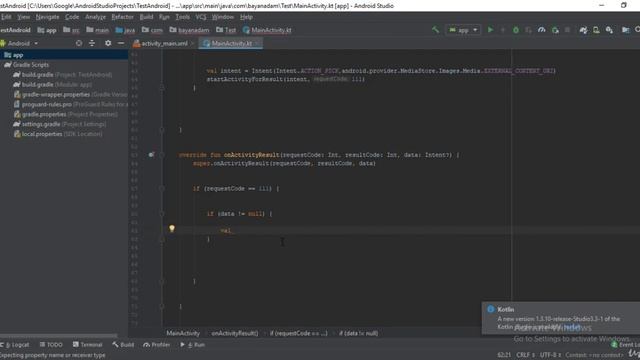Image resolution: width=640 pixels, height=360 pixels.
Task: Open the Tools menu
Action: 182,17
